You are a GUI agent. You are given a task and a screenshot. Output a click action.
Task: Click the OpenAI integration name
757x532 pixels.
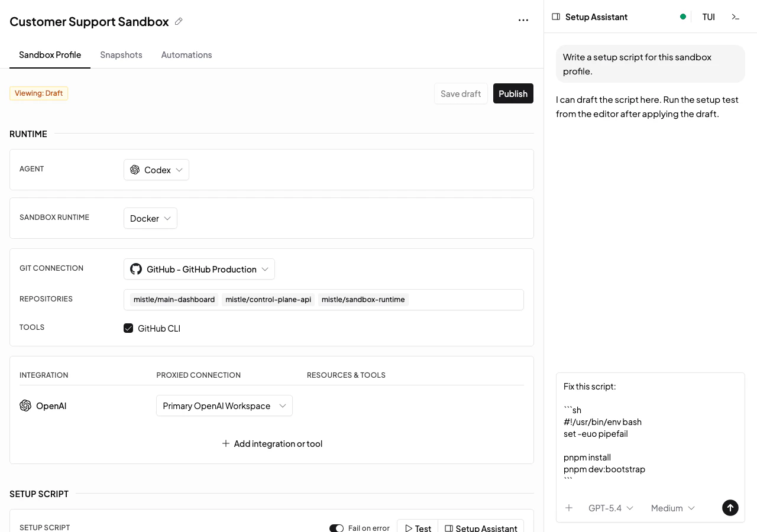coord(51,406)
